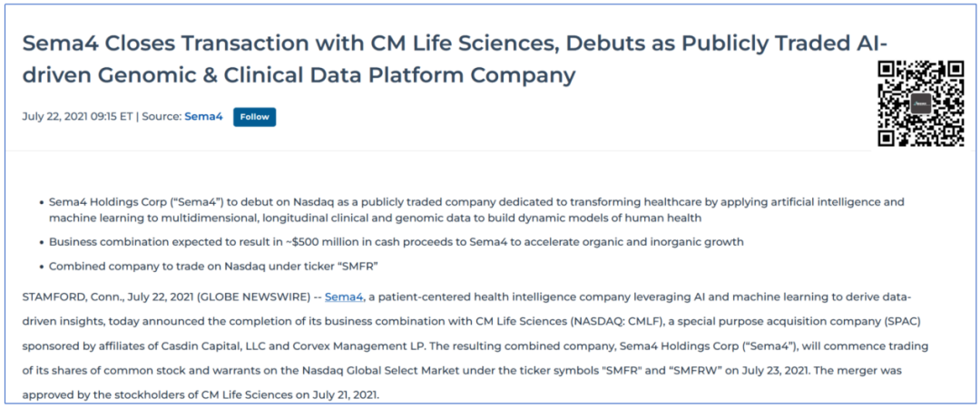Click the bullet about ~$500 million cash proceeds
980x408 pixels.
pos(396,242)
